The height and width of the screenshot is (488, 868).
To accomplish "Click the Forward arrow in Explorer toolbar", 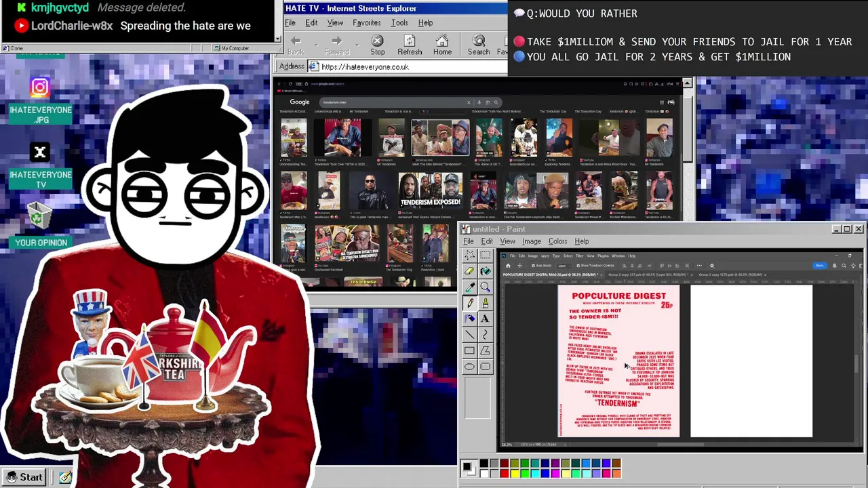I will point(336,45).
